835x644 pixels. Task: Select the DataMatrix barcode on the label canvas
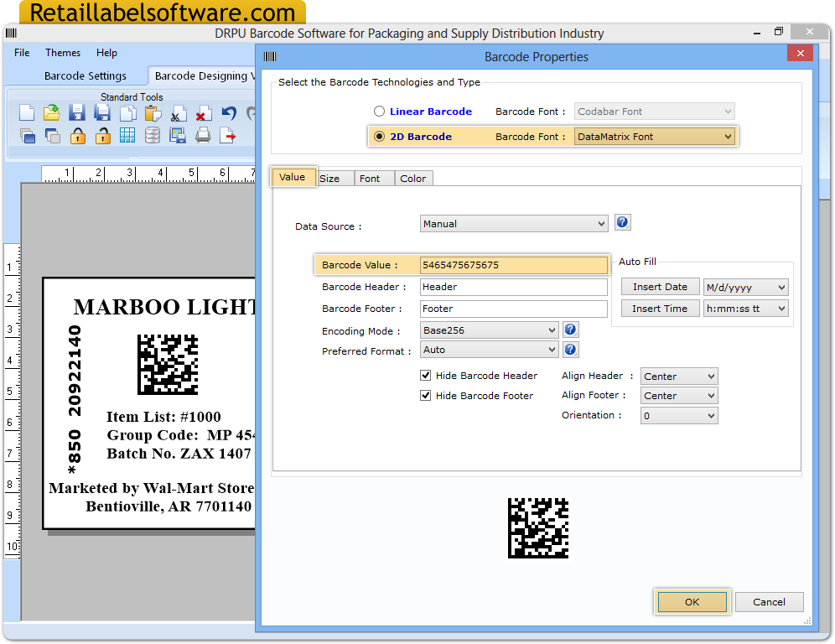coord(168,365)
